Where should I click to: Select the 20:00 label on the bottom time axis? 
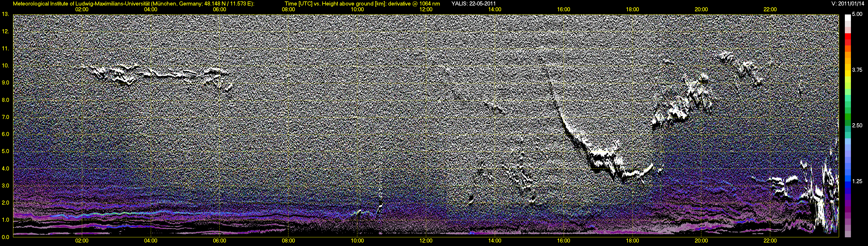[701, 241]
